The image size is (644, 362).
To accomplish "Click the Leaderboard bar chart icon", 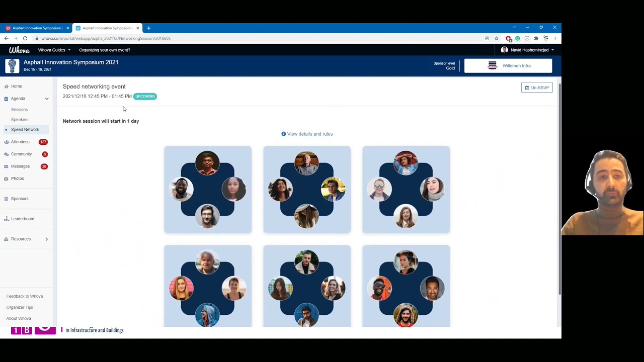I will point(6,219).
